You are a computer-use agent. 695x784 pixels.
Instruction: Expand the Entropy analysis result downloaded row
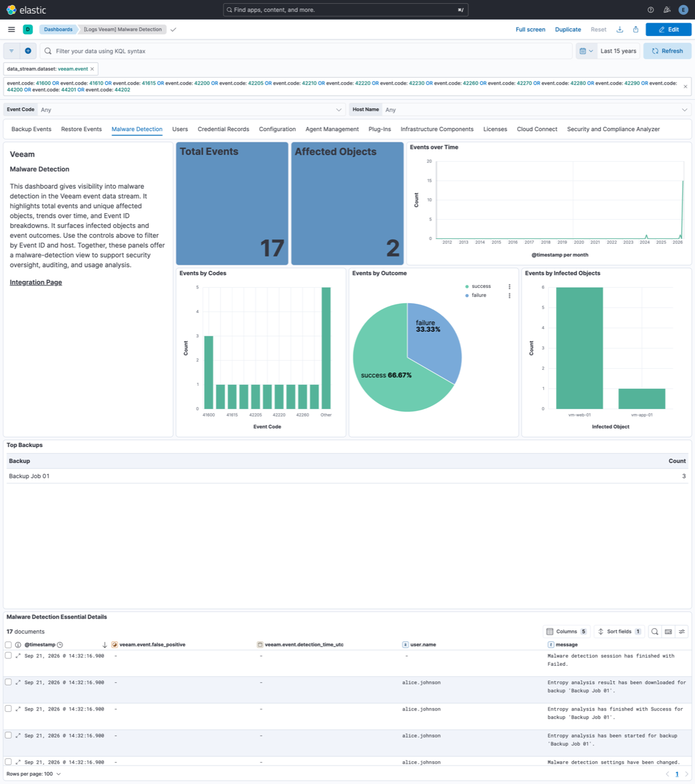point(18,682)
